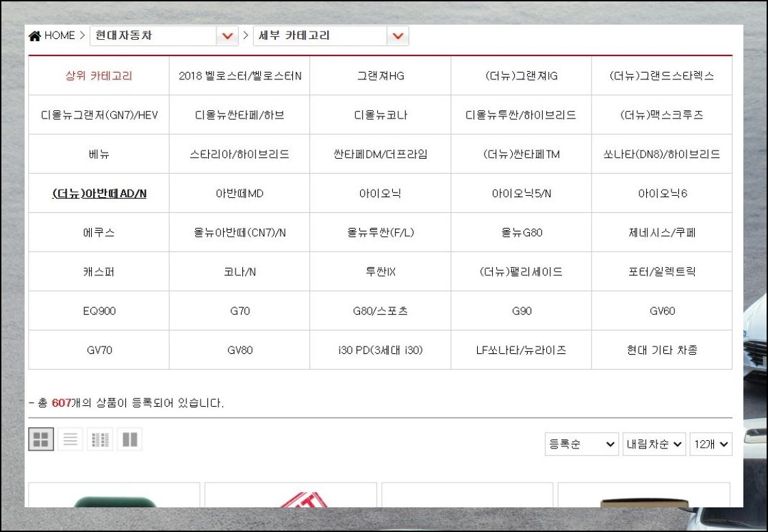768x532 pixels.
Task: Select GV80 category
Action: click(x=240, y=351)
